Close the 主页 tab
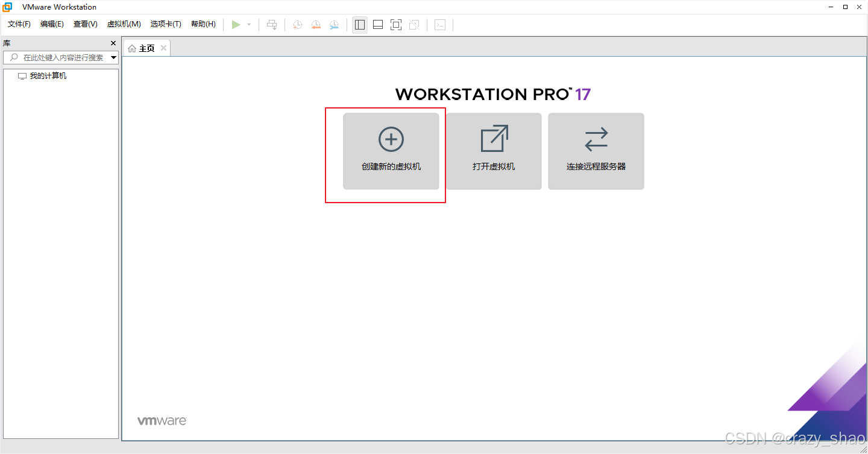The image size is (868, 454). (163, 48)
